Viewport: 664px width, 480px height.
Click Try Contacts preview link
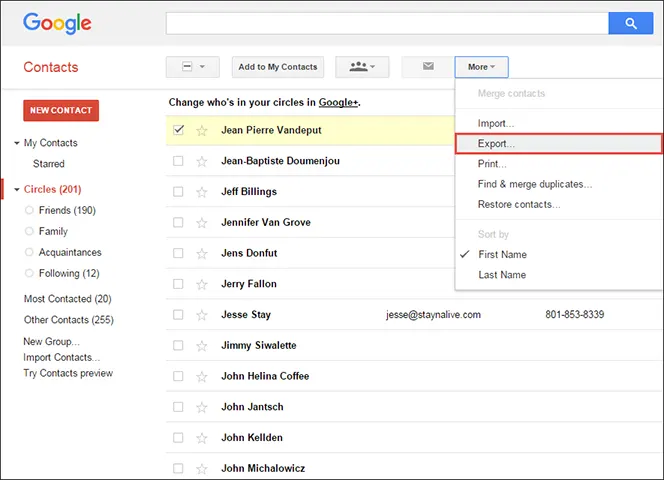click(68, 373)
